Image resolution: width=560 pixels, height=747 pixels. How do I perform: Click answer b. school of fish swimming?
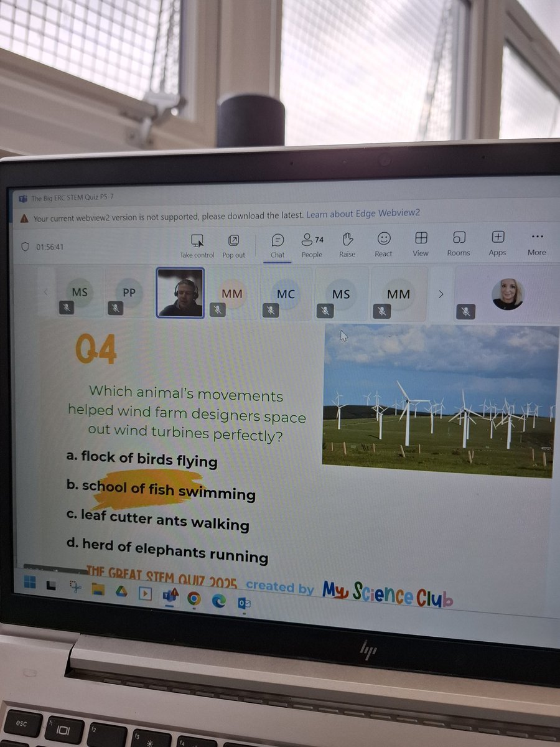pyautogui.click(x=161, y=490)
